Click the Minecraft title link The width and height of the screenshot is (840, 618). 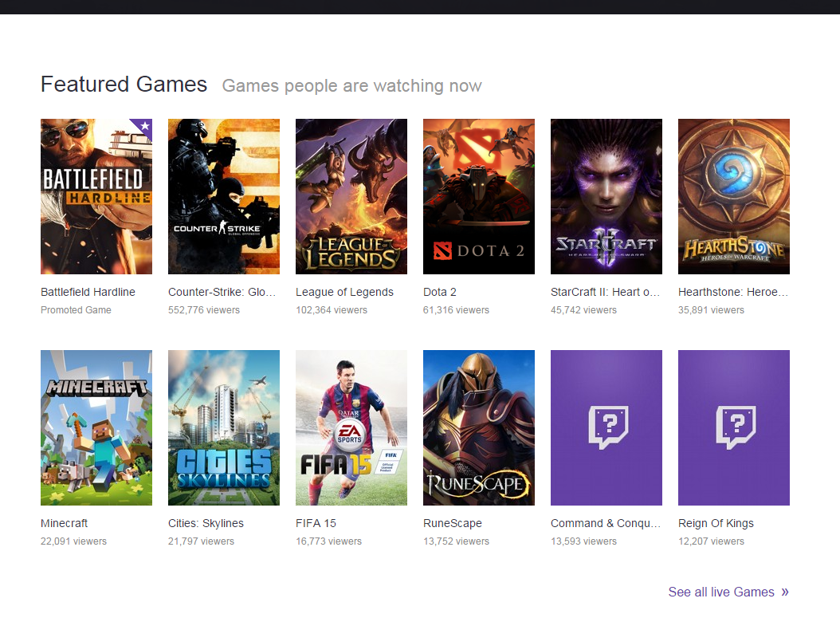(x=65, y=523)
